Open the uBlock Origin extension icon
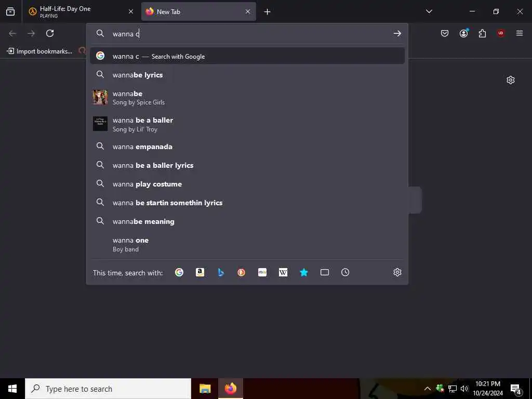Image resolution: width=532 pixels, height=399 pixels. [x=501, y=33]
